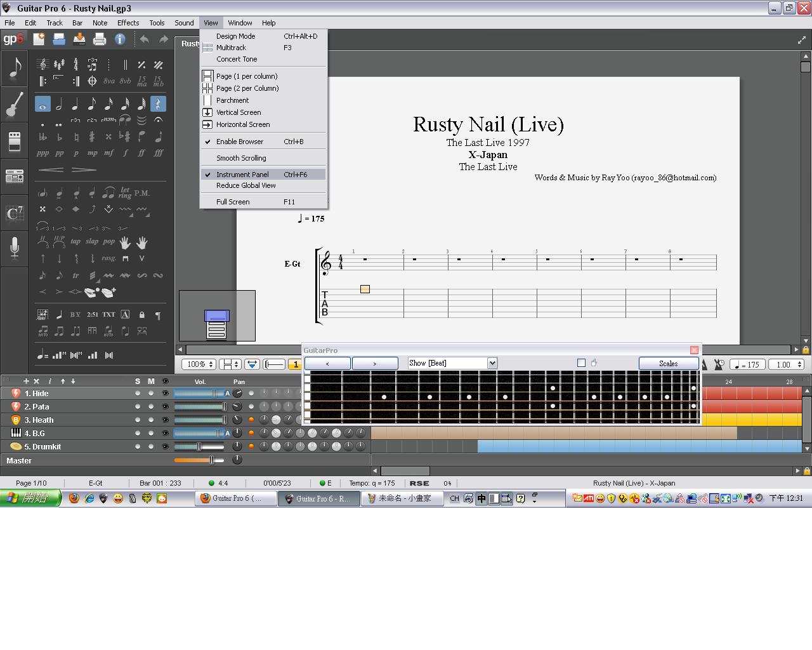Image resolution: width=812 pixels, height=650 pixels.
Task: Open the C7 chord panel
Action: point(15,213)
